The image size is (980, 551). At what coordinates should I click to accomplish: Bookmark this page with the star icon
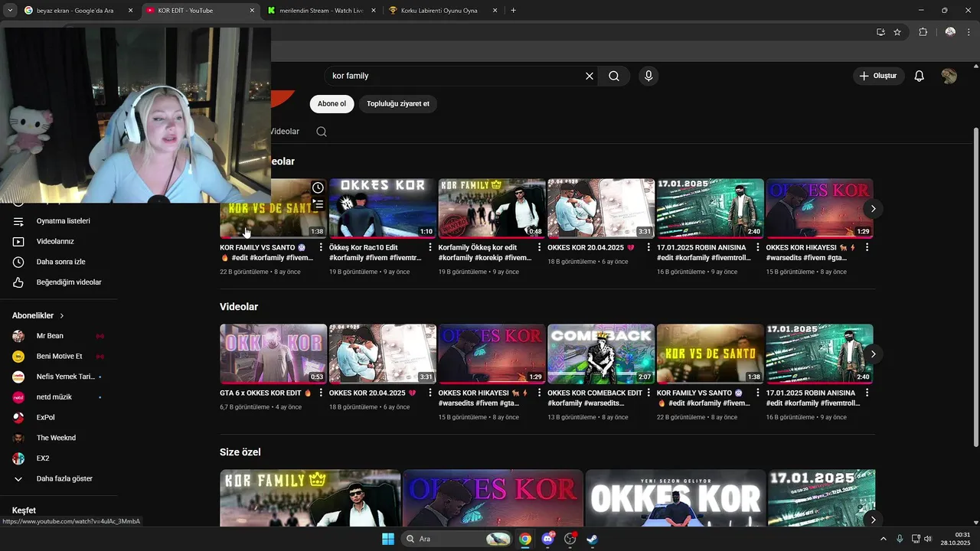[897, 32]
